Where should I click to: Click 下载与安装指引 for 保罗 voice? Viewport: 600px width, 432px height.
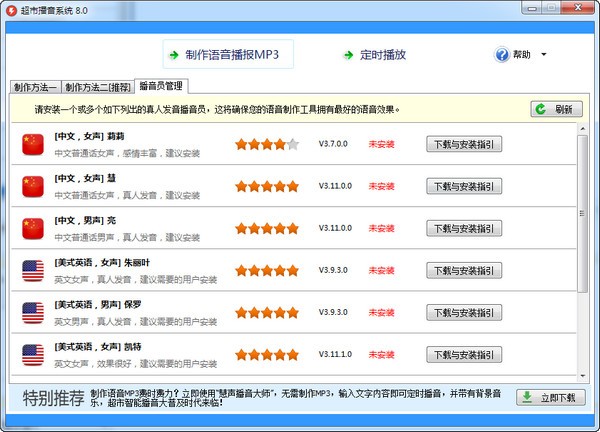click(464, 312)
